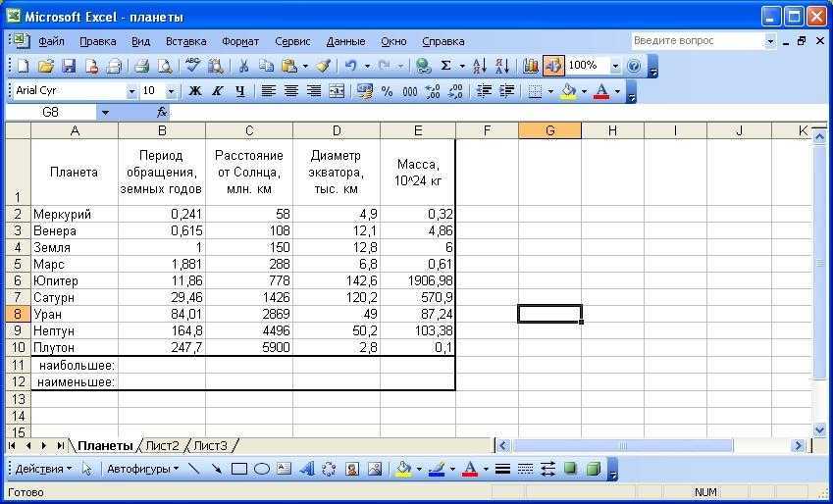Image resolution: width=833 pixels, height=504 pixels.
Task: Expand the font size 10 dropdown
Action: click(x=171, y=92)
